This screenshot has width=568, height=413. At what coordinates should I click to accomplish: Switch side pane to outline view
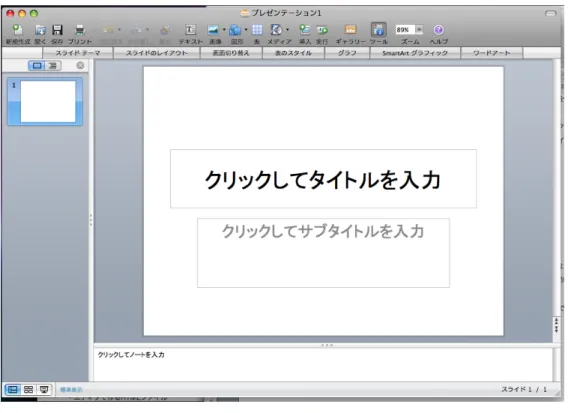(53, 66)
